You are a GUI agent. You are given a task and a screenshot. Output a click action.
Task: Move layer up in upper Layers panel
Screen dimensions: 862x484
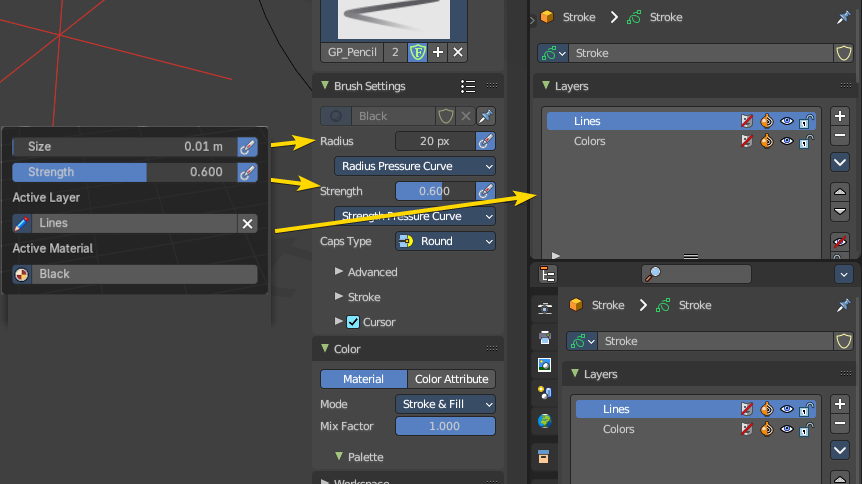point(840,192)
